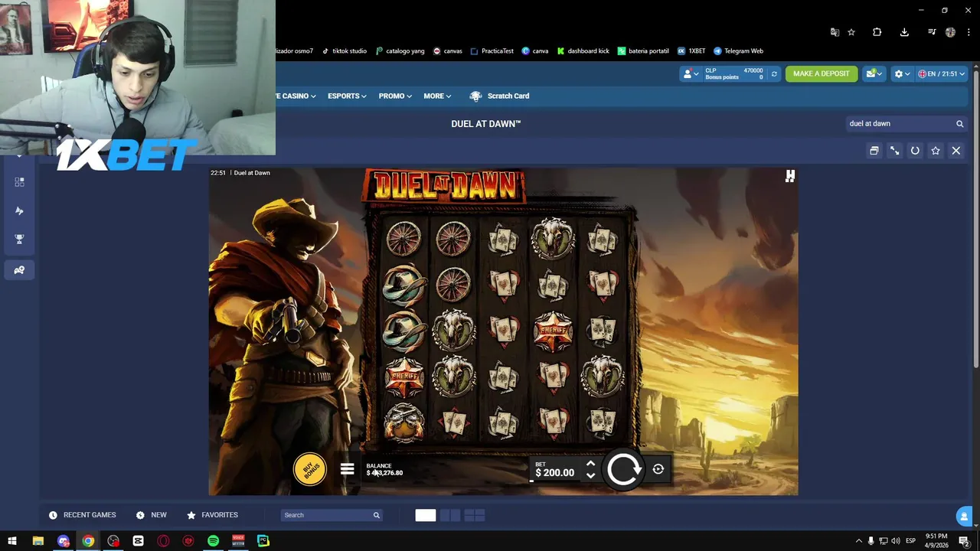Open CapCut from taskbar
The height and width of the screenshot is (551, 980).
[x=138, y=541]
